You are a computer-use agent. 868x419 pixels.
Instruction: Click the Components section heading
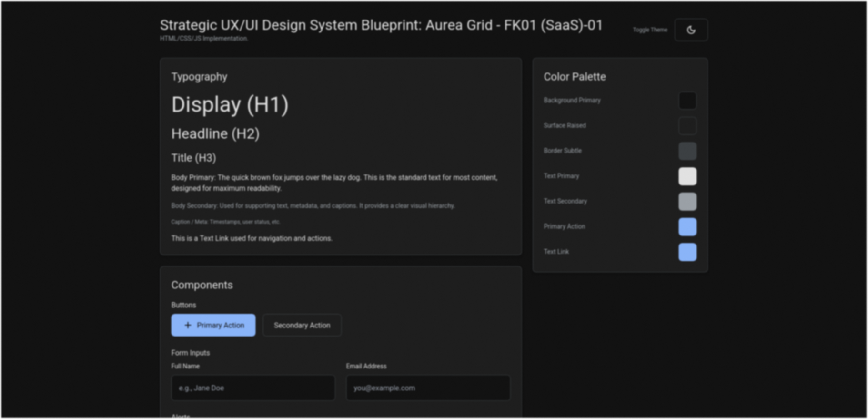(x=202, y=285)
